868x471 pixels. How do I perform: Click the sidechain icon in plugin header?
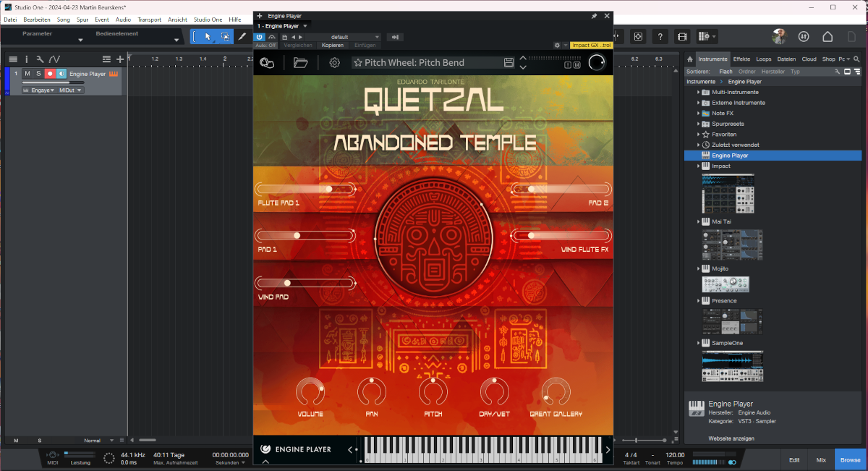393,36
